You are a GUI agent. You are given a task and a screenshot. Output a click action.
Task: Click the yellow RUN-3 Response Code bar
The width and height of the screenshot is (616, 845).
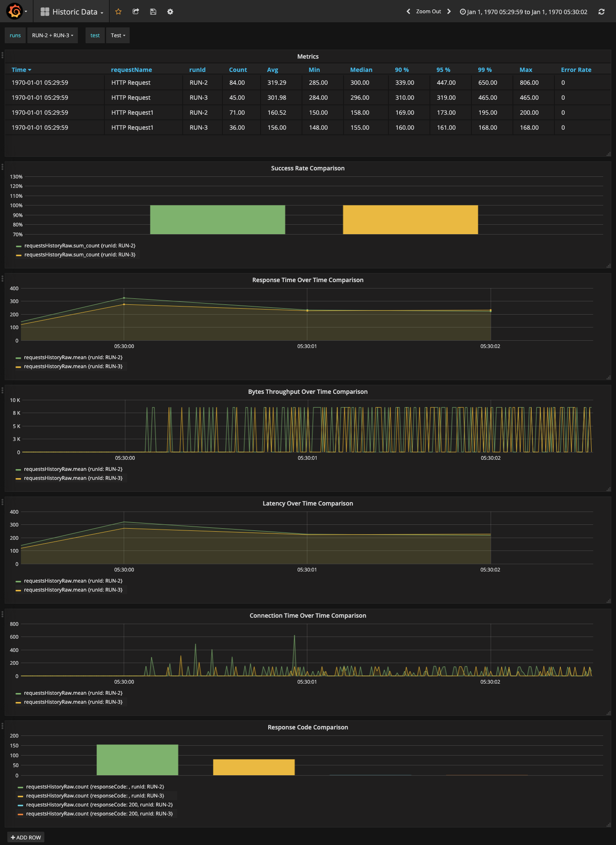coord(254,767)
